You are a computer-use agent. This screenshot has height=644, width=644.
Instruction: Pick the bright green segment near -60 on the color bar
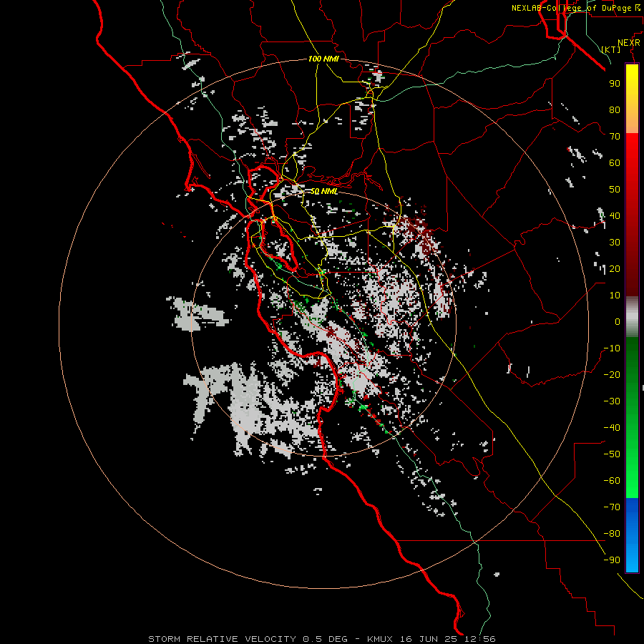[x=632, y=481]
